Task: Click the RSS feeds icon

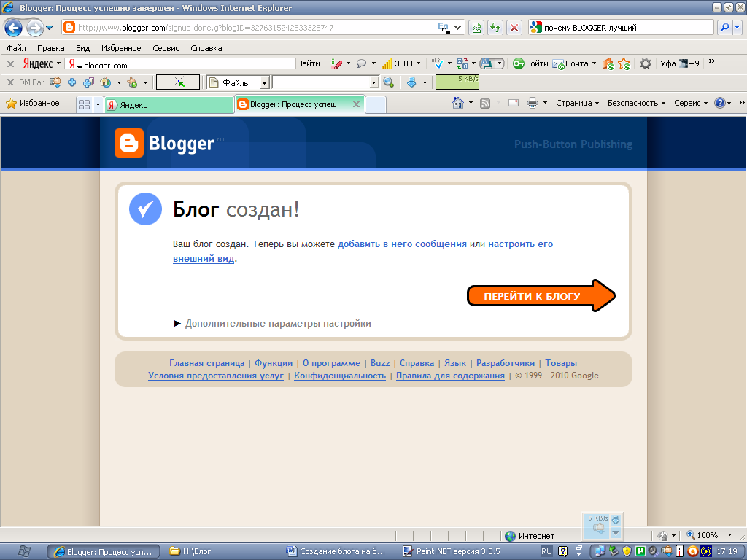Action: (485, 103)
